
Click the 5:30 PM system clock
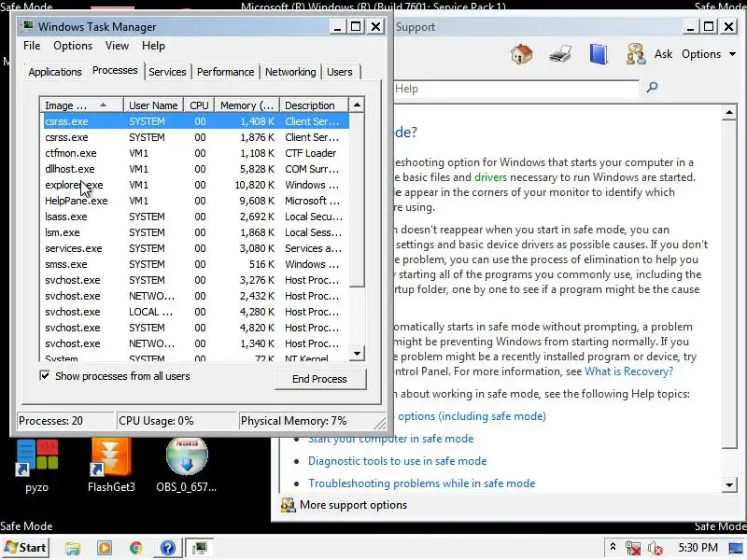pyautogui.click(x=698, y=548)
